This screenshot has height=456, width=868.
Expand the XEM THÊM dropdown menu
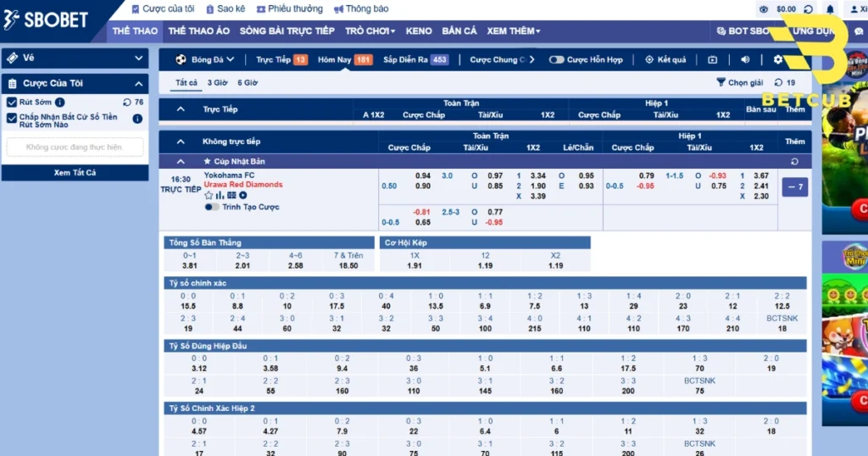(x=513, y=31)
